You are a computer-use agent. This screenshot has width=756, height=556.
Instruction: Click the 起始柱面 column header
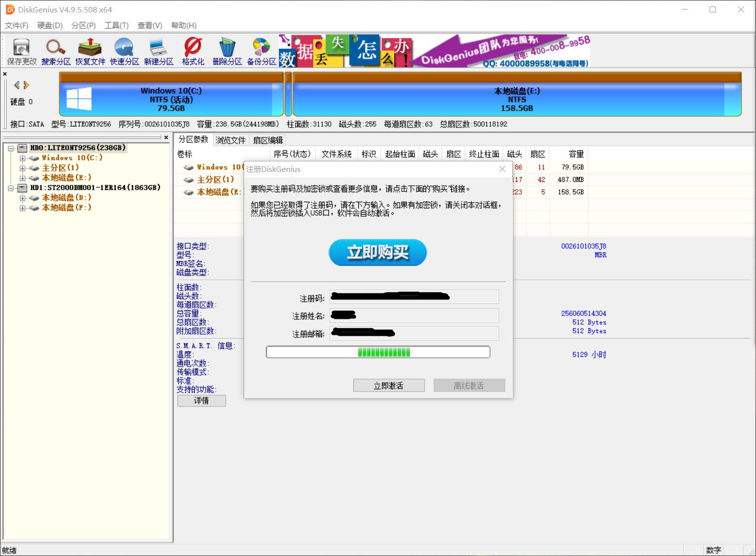pos(400,154)
